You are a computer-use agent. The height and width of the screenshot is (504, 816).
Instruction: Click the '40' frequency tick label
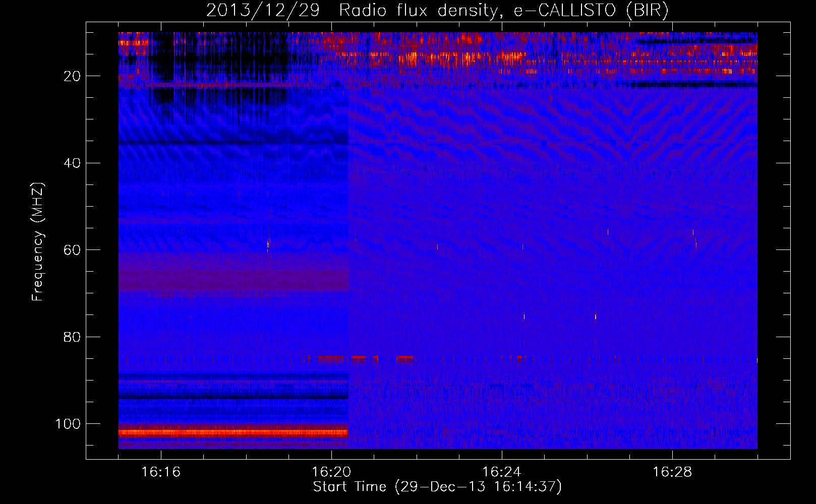pyautogui.click(x=72, y=163)
